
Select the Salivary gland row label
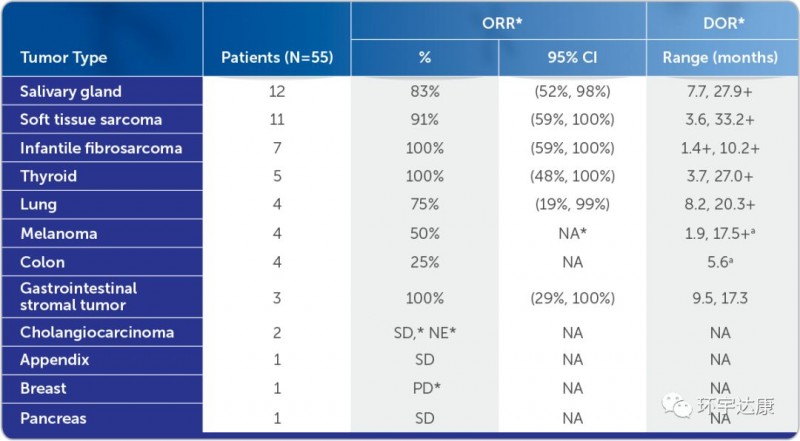(71, 91)
